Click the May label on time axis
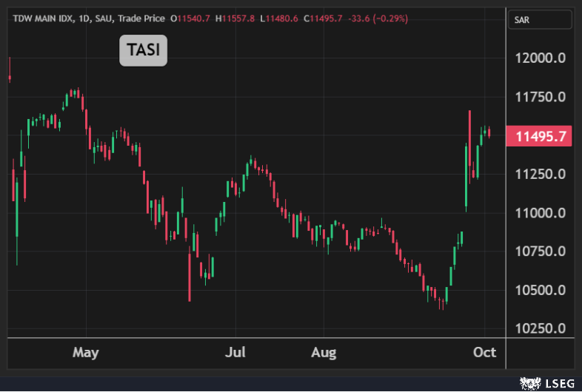The image size is (582, 392). click(x=86, y=352)
